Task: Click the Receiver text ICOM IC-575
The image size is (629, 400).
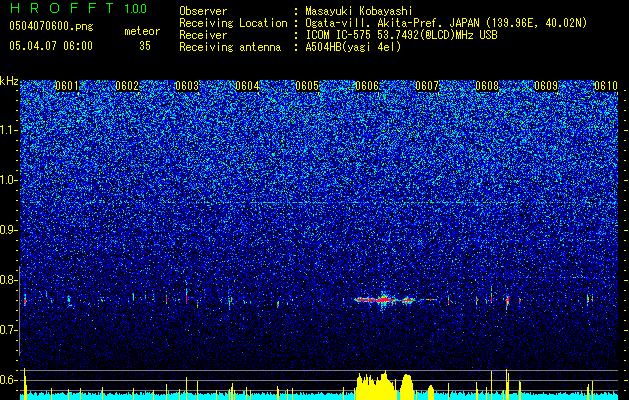Action: [x=339, y=35]
